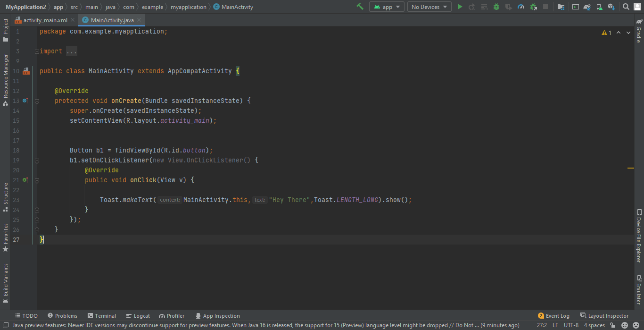Screen dimensions: 644x330
Task: Change LF line separator in the status bar
Action: coord(555,325)
